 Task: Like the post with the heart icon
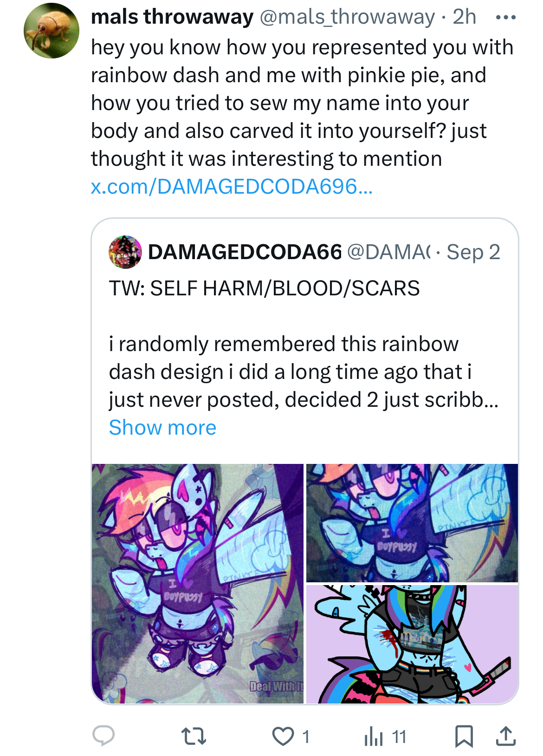point(283,736)
